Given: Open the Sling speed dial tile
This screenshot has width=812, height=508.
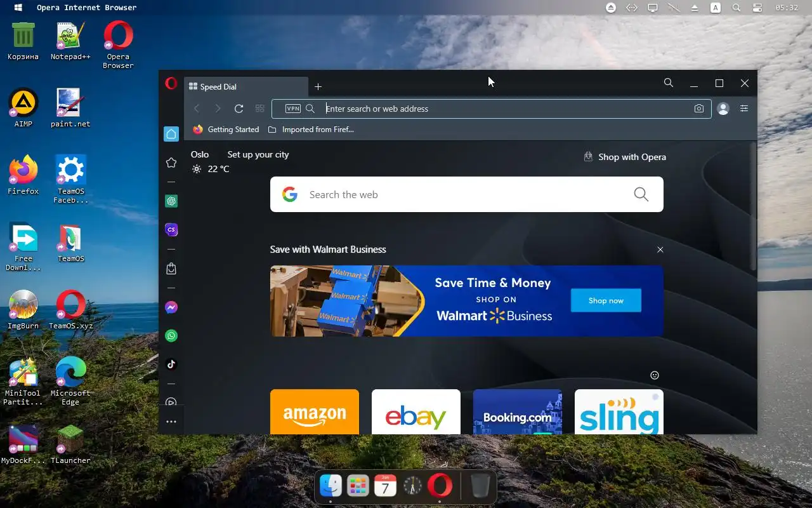Looking at the screenshot, I should [x=619, y=411].
